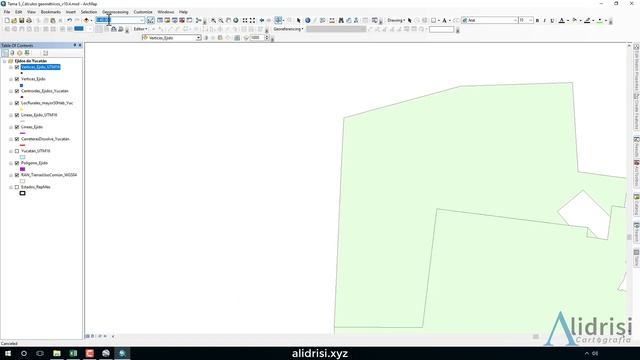640x360 pixels.
Task: Go back to previous extent arrow
Action: coord(262,20)
